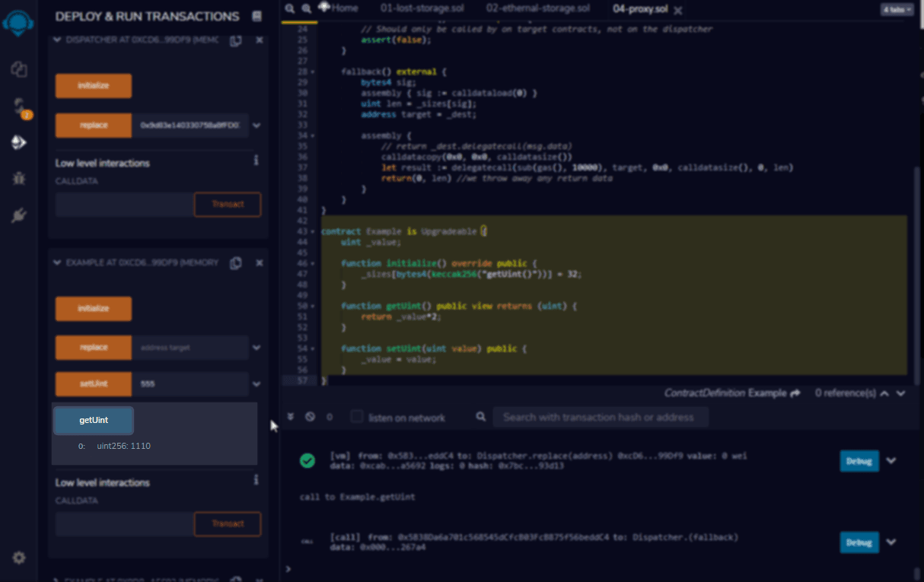Click the terminal search magnifier icon
The width and height of the screenshot is (924, 582).
[x=480, y=417]
